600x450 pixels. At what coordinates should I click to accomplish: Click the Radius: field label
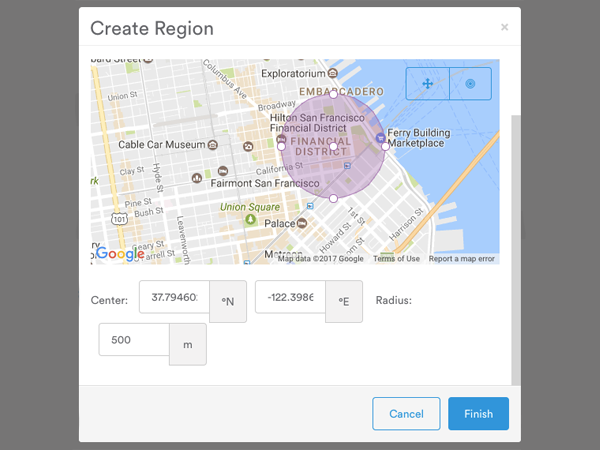click(394, 300)
